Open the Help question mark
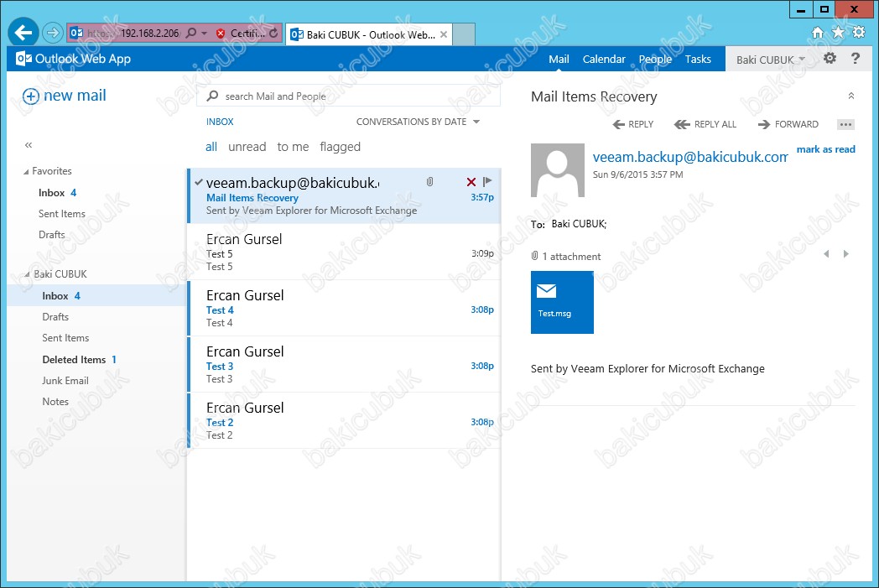 855,58
